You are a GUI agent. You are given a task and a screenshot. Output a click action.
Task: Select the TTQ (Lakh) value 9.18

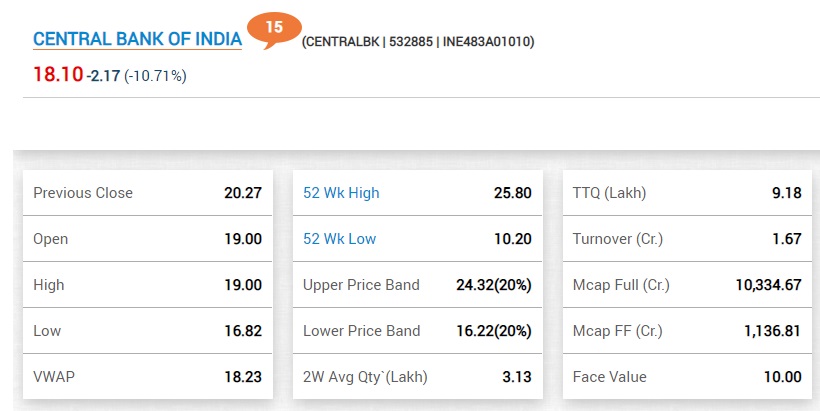pyautogui.click(x=787, y=193)
